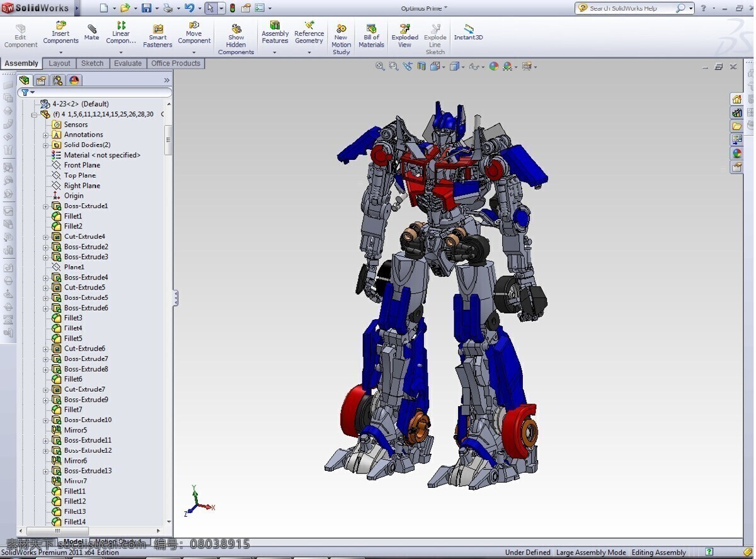Viewport: 756px width, 559px height.
Task: Open the Options icon in the title toolbar
Action: [259, 8]
